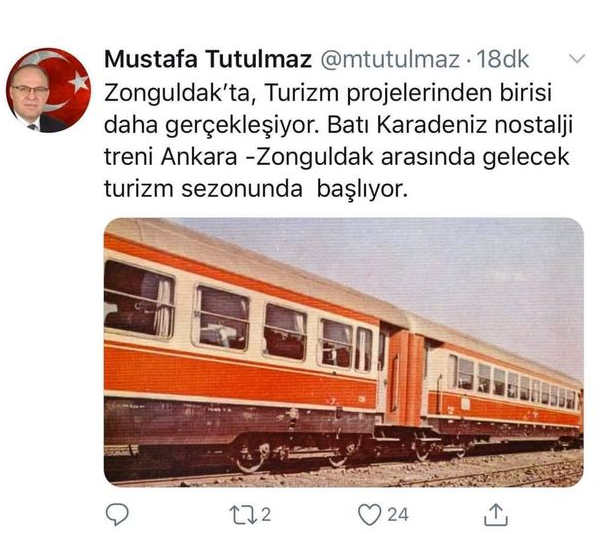Image resolution: width=609 pixels, height=534 pixels.
Task: Open the tweet by clicking its first text line
Action: 328,93
